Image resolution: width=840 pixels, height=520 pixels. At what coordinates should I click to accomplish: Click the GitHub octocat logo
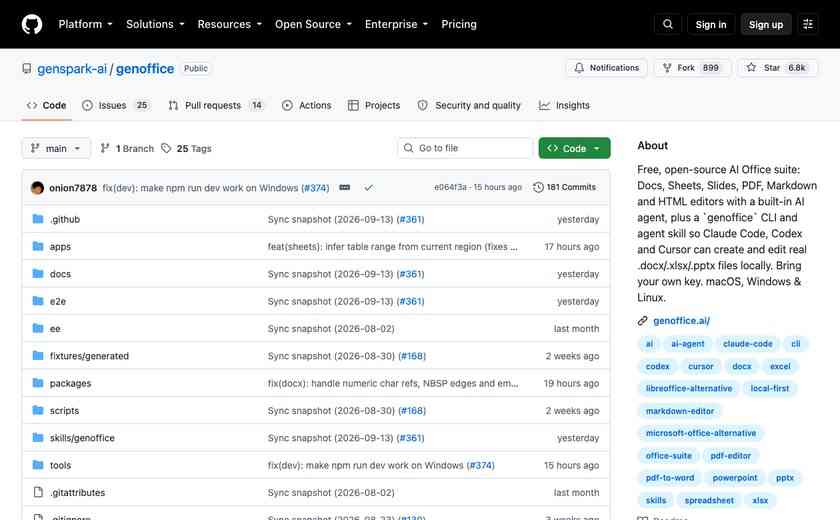pos(32,24)
